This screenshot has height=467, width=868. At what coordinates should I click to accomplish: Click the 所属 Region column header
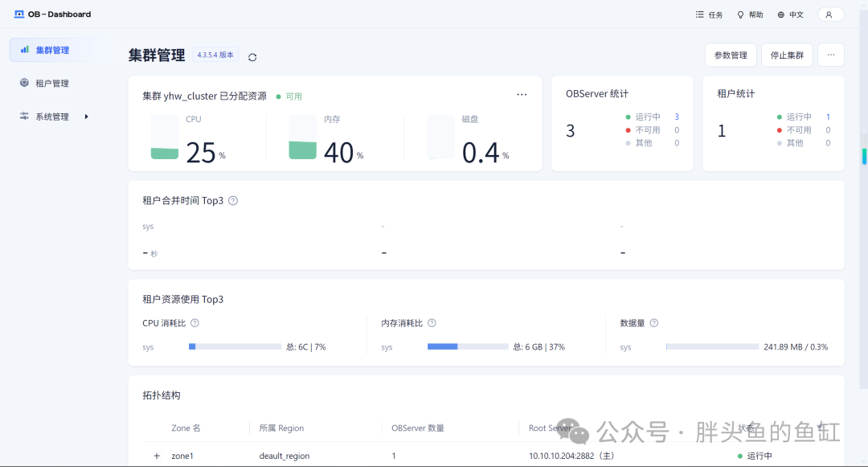(281, 428)
